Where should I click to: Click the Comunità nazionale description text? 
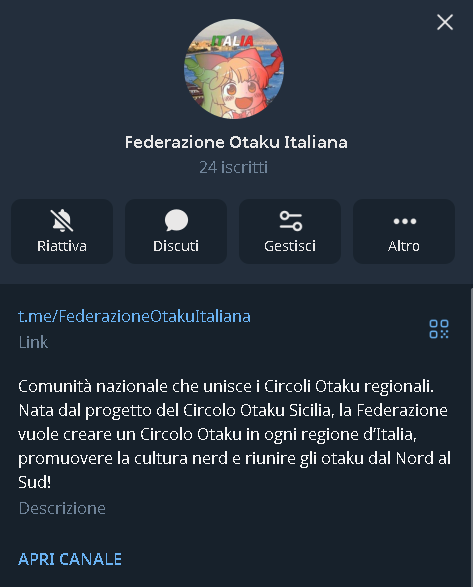234,434
